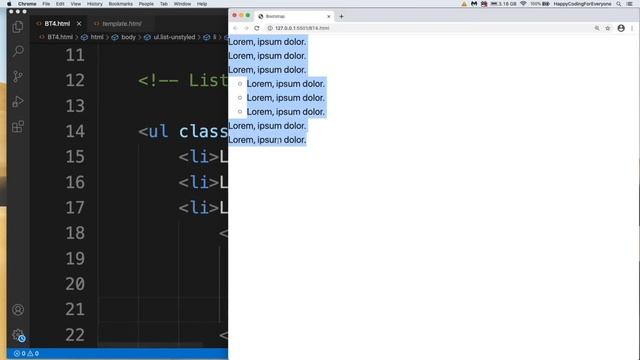This screenshot has height=360, width=640.
Task: Bookmark this page with star icon
Action: coord(608,28)
